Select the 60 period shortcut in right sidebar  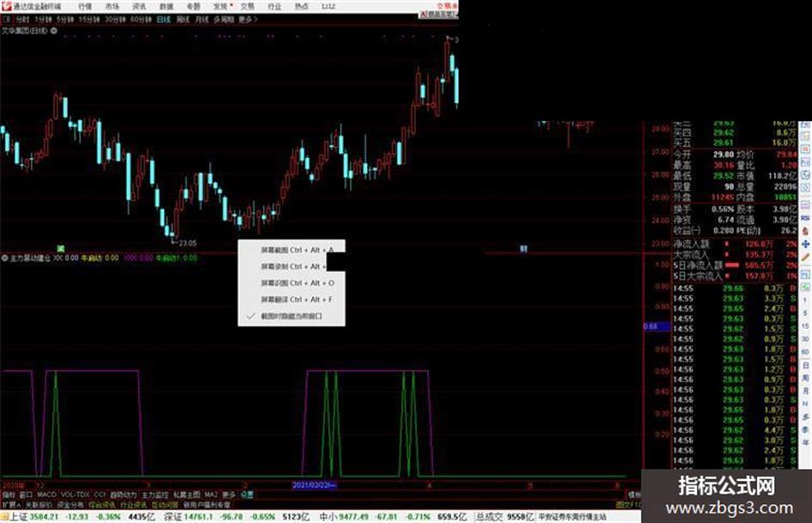click(x=805, y=352)
